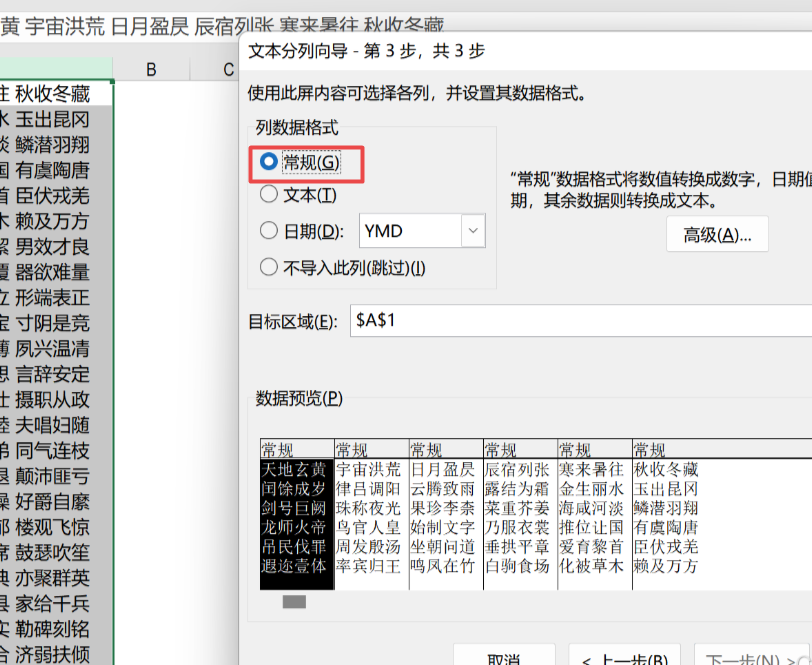Screen dimensions: 812x665
Task: Click the 高级(A)... button
Action: click(x=717, y=234)
